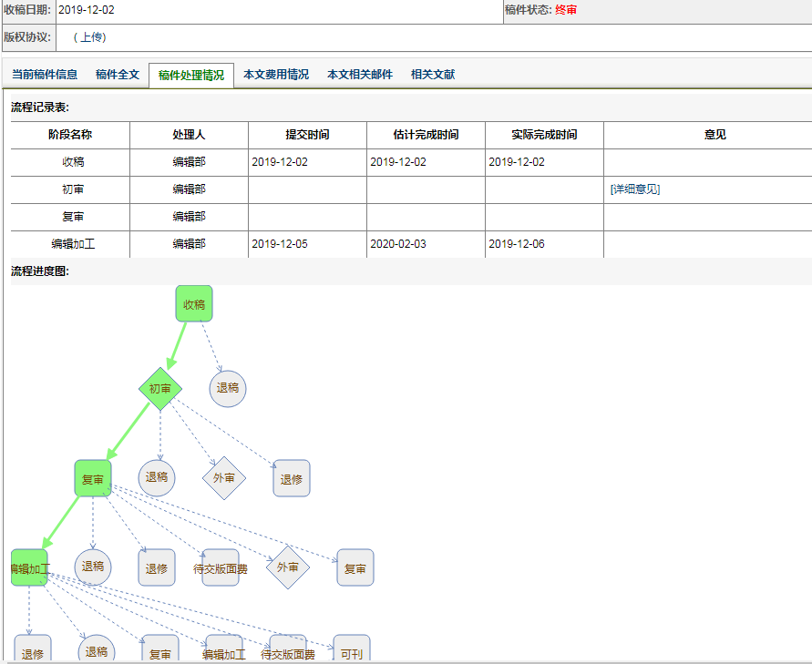Image resolution: width=812 pixels, height=664 pixels.
Task: Select the green 编辑加工 node
Action: click(29, 567)
